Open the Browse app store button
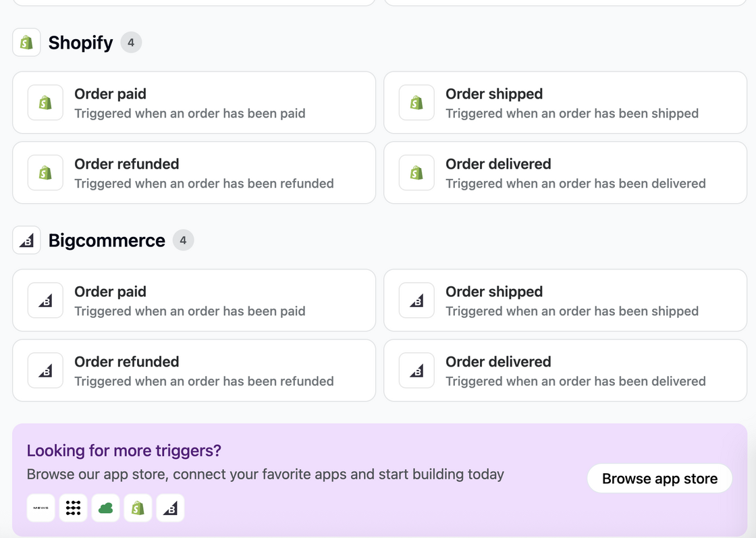 click(659, 478)
